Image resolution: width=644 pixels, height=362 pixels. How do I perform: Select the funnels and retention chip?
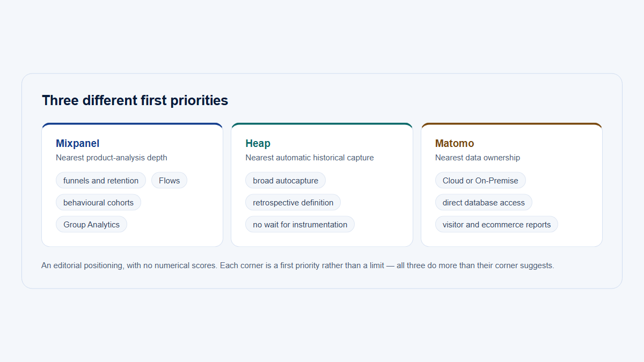(101, 180)
